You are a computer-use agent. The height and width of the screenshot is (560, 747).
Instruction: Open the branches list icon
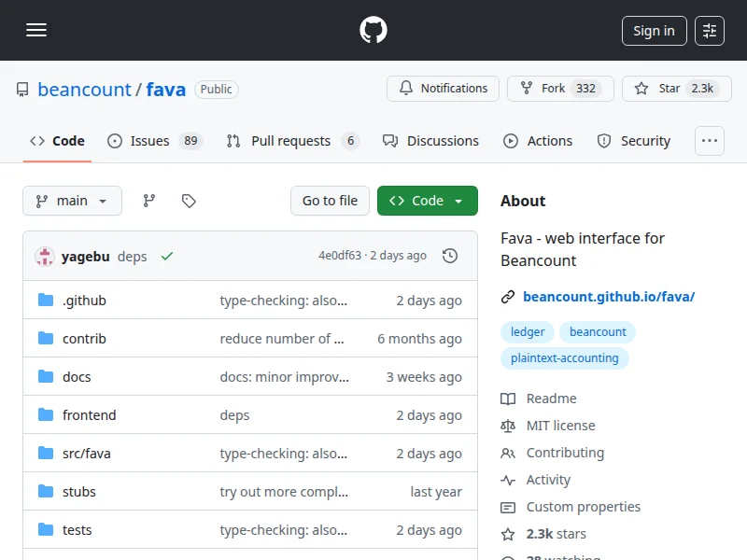point(148,201)
